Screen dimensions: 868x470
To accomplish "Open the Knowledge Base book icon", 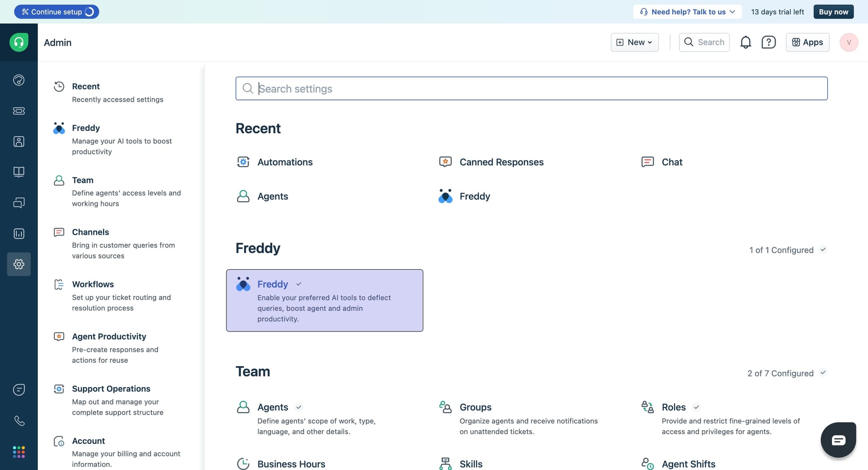I will tap(19, 172).
